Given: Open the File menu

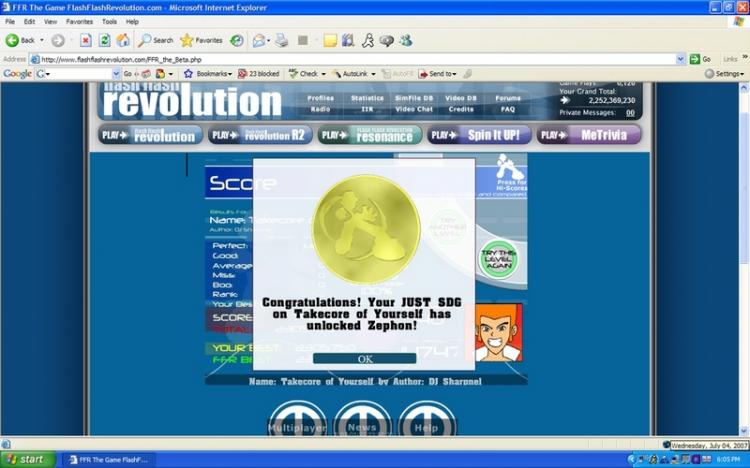Looking at the screenshot, I should (10, 22).
